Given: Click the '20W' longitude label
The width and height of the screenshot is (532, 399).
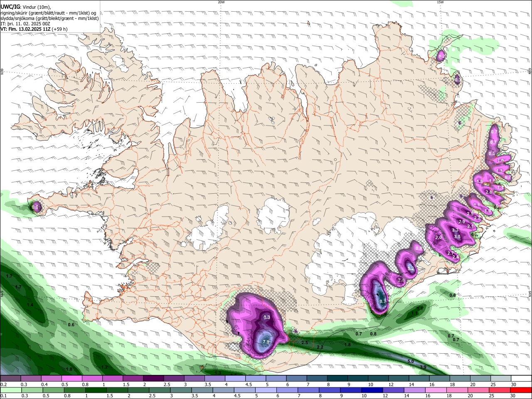Looking at the screenshot, I should pyautogui.click(x=221, y=2).
